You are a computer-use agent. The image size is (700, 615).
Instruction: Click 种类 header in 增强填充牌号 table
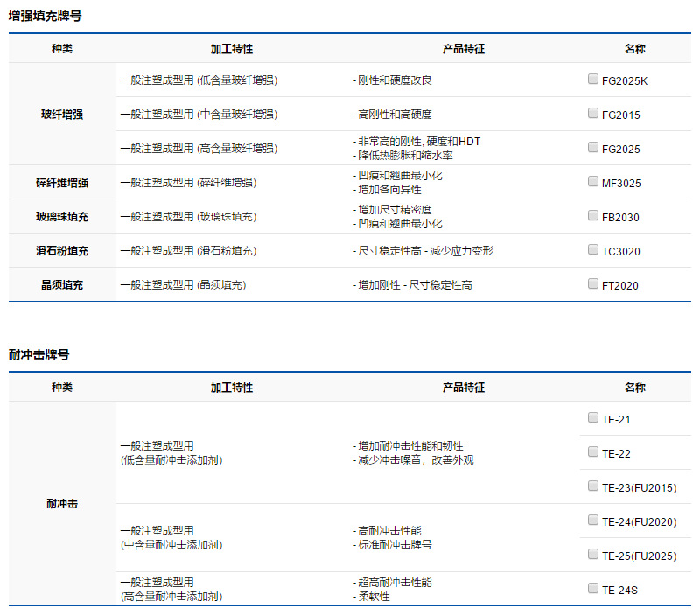(62, 49)
